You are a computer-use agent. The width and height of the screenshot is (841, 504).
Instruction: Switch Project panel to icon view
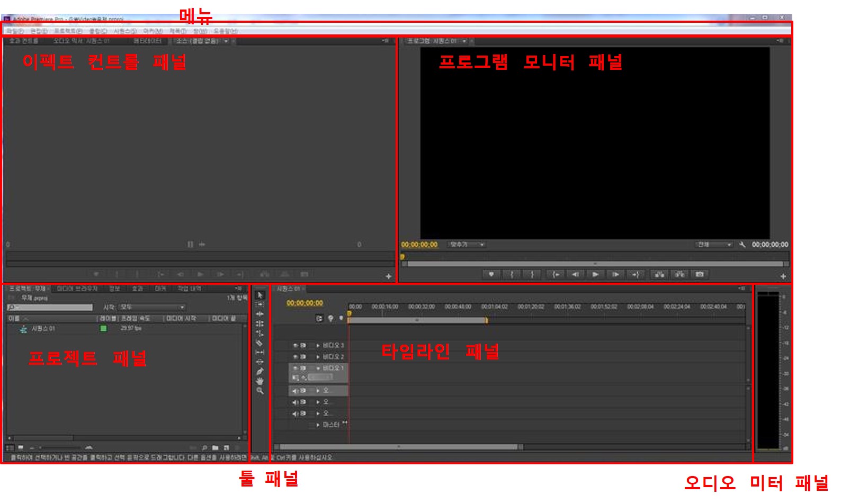pos(21,448)
